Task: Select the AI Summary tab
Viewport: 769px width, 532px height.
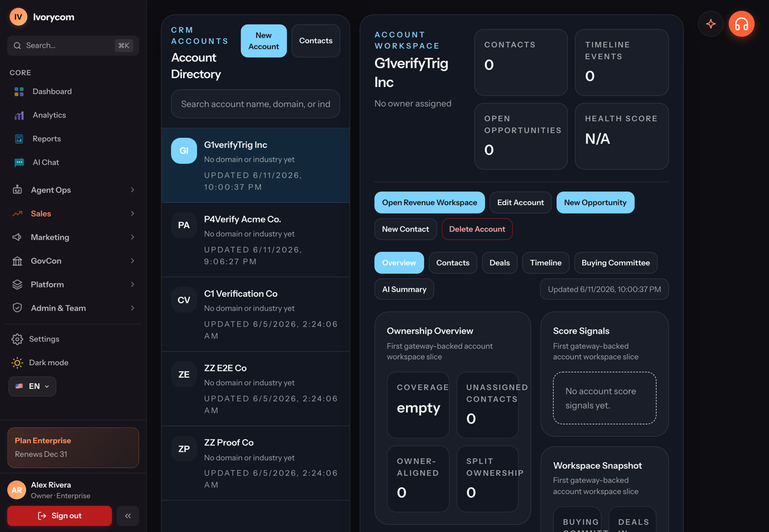Action: [x=404, y=290]
